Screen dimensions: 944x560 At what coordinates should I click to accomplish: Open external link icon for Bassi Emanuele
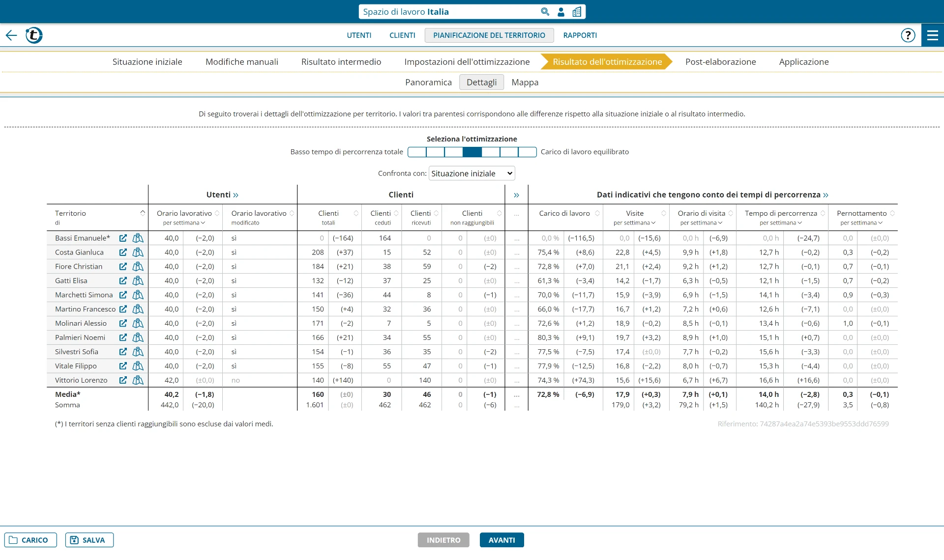tap(123, 238)
